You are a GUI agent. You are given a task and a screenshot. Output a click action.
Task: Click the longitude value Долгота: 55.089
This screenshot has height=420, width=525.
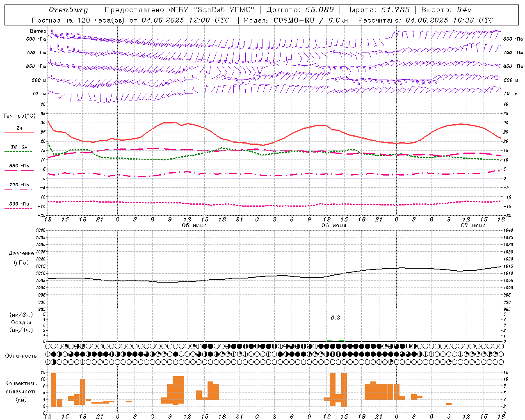[300, 10]
